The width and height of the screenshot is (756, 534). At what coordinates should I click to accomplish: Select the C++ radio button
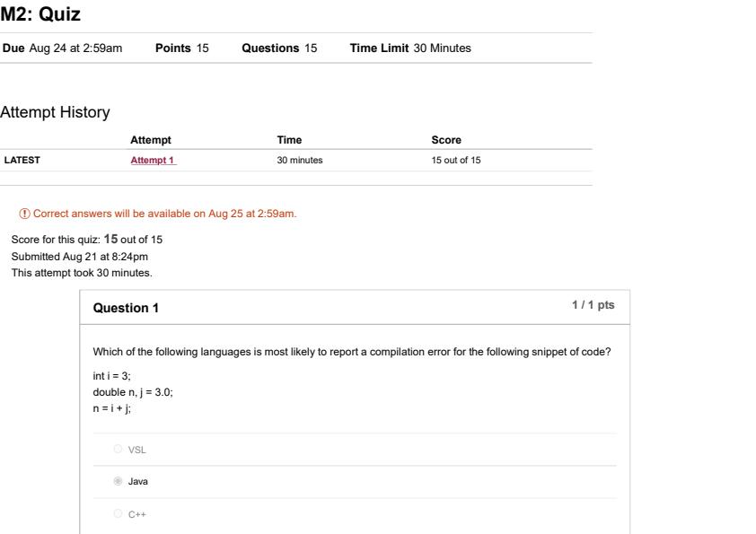118,514
